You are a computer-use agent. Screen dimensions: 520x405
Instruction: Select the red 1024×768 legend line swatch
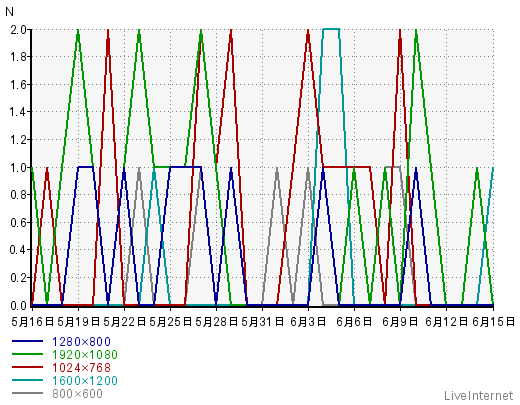coord(27,367)
